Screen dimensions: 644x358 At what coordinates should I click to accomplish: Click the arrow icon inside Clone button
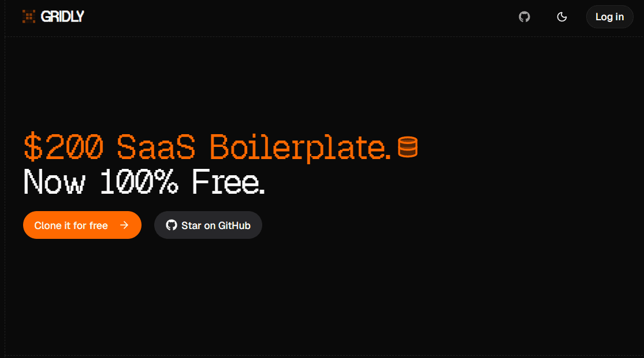point(124,225)
